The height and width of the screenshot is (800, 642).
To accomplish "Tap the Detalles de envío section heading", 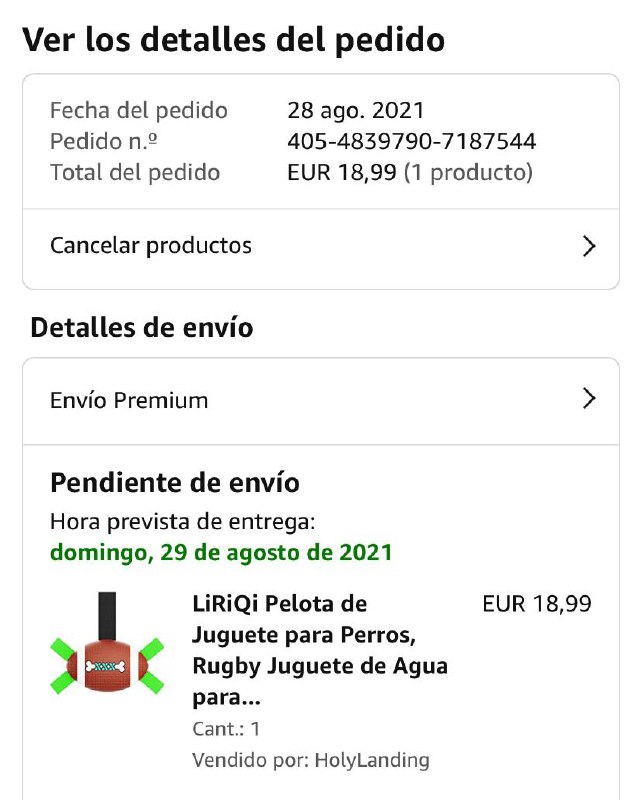I will (142, 328).
